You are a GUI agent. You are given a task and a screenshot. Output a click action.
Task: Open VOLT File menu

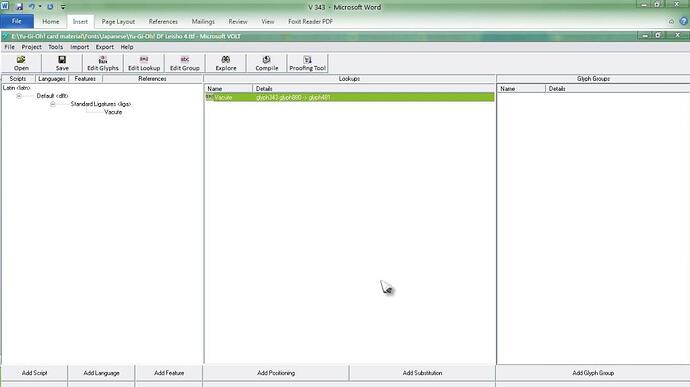click(9, 47)
